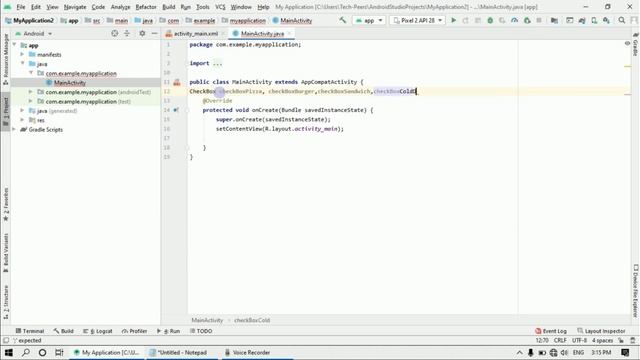Open the Refactor menu

[146, 7]
